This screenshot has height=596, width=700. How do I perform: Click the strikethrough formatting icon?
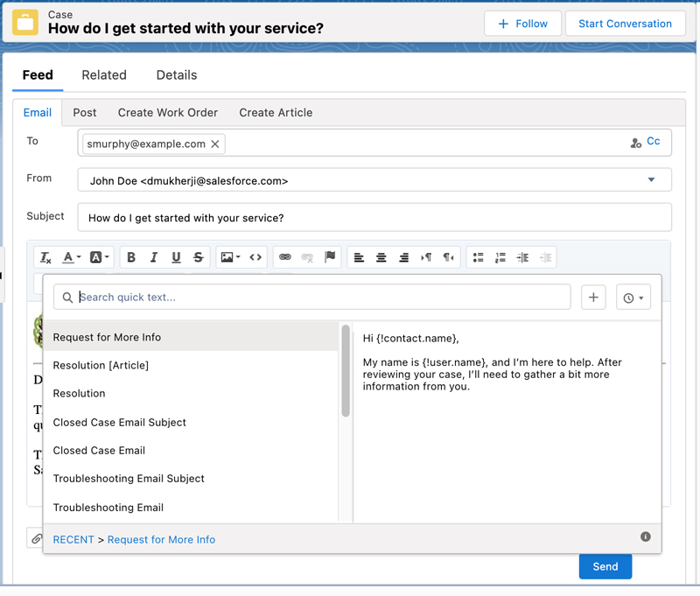coord(199,257)
